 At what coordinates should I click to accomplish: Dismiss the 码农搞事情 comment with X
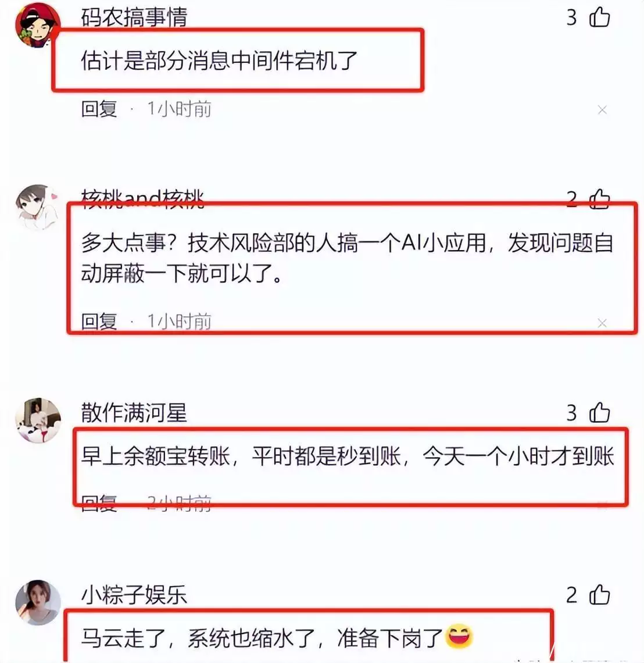tap(602, 110)
